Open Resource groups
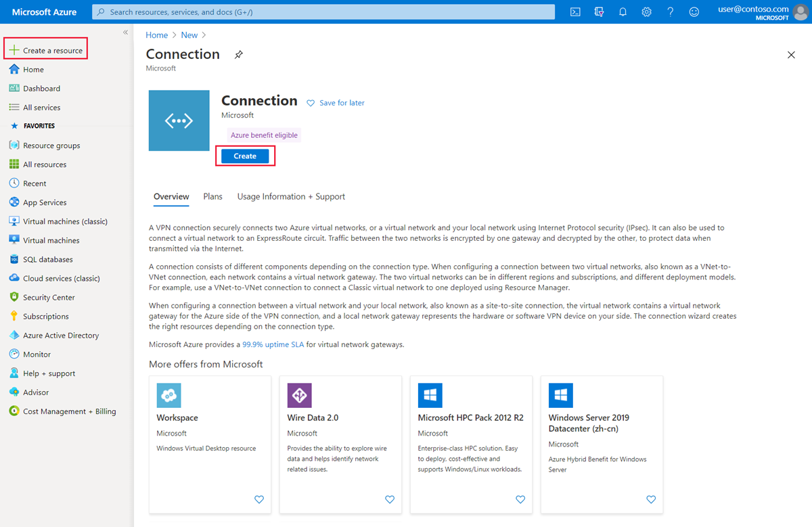The width and height of the screenshot is (812, 527). coord(45,145)
